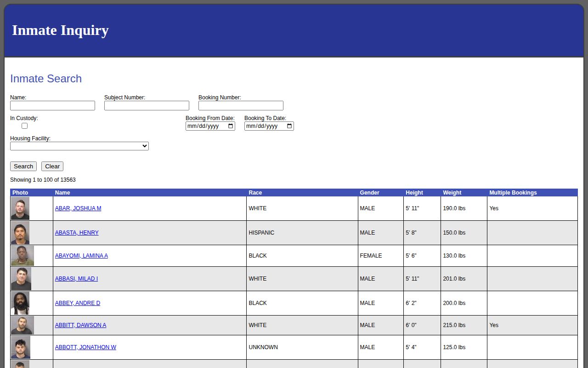Open ABBEY, ANDRE D inmate record
Image resolution: width=588 pixels, height=368 pixels.
(x=78, y=303)
